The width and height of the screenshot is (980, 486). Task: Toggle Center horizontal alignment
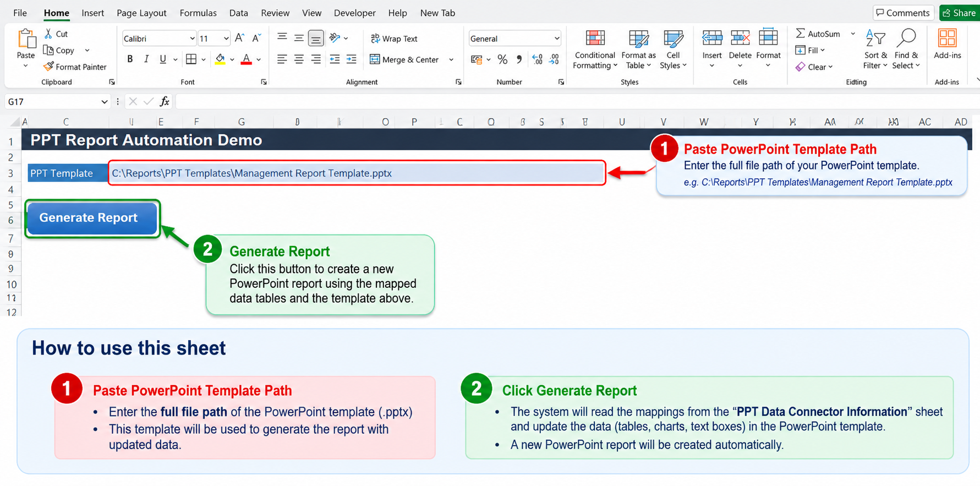(x=299, y=59)
